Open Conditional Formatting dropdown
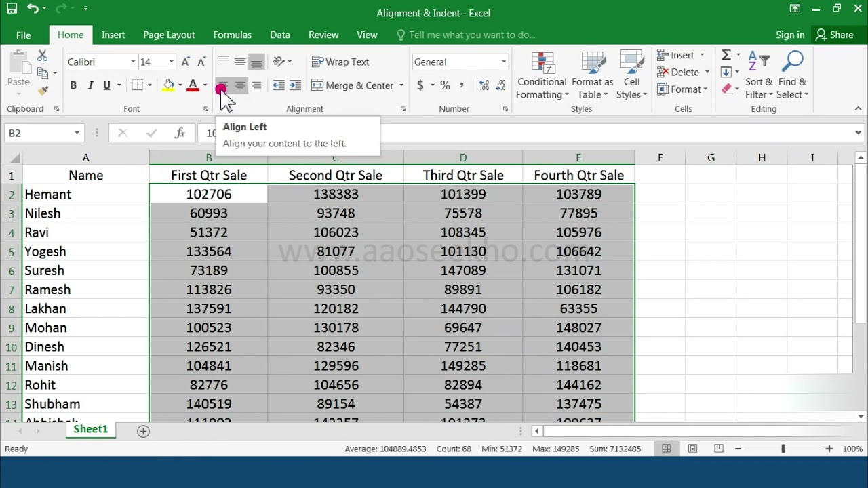 click(x=542, y=76)
